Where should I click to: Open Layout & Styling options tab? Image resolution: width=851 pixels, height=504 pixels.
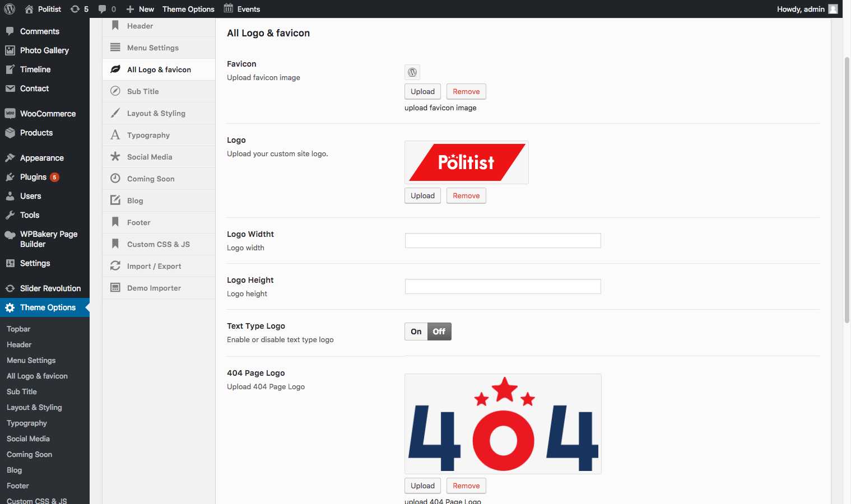tap(159, 113)
